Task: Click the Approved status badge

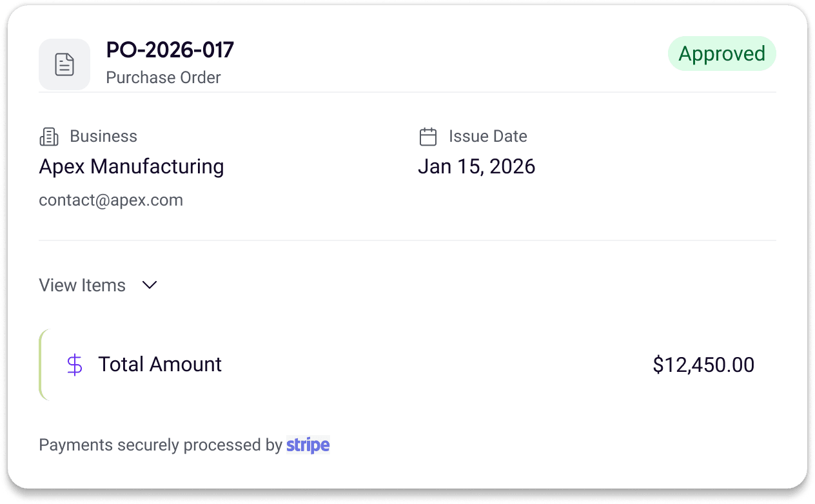Action: click(722, 53)
